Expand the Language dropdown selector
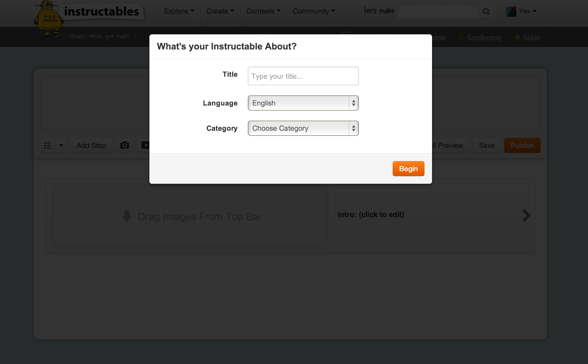588x364 pixels. (303, 102)
